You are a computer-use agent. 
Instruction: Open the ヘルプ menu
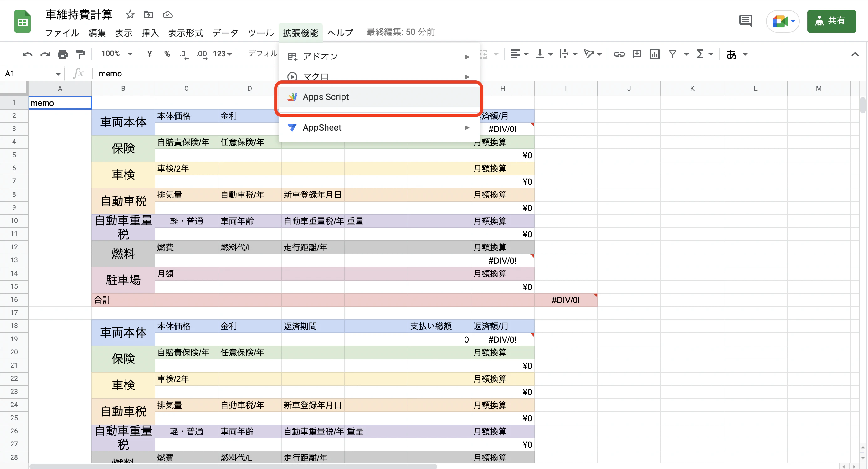tap(340, 33)
